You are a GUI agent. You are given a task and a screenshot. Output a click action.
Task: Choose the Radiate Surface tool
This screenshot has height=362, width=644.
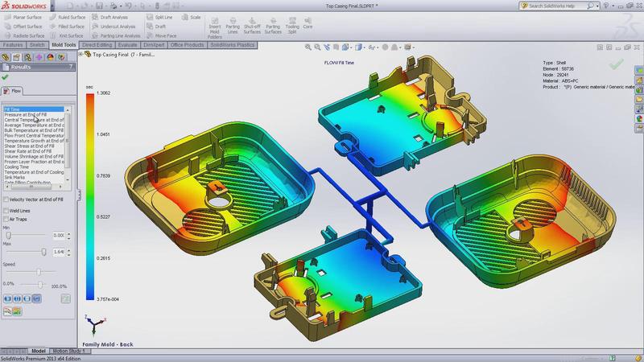24,35
